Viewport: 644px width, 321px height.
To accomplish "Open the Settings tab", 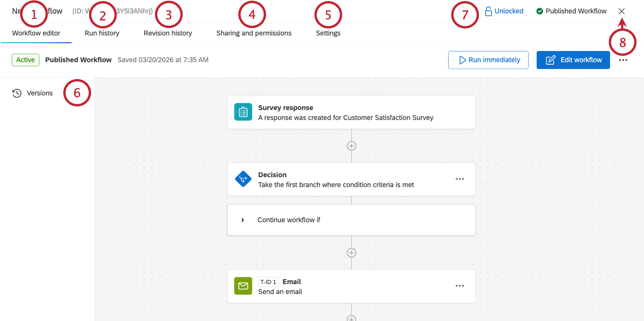I will tap(328, 33).
